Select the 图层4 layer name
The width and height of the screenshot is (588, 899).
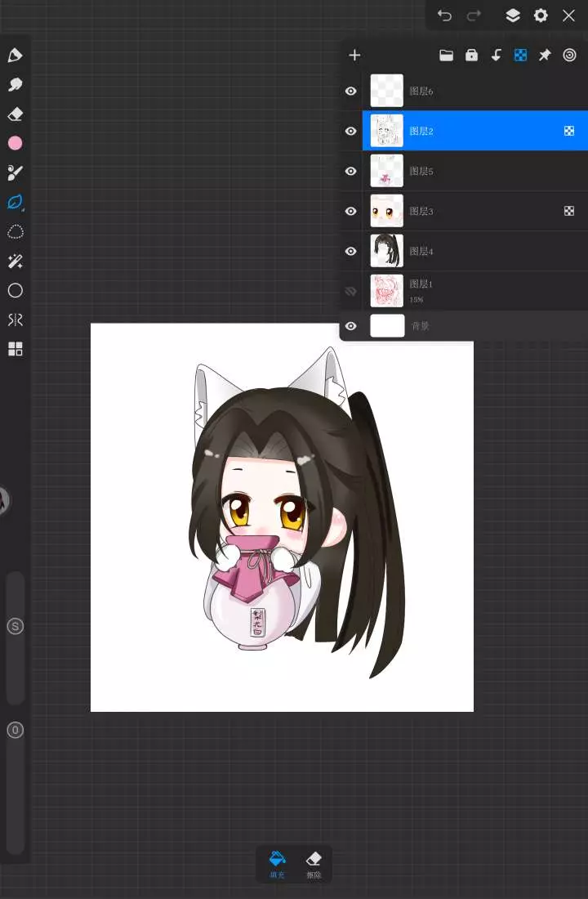pyautogui.click(x=421, y=251)
